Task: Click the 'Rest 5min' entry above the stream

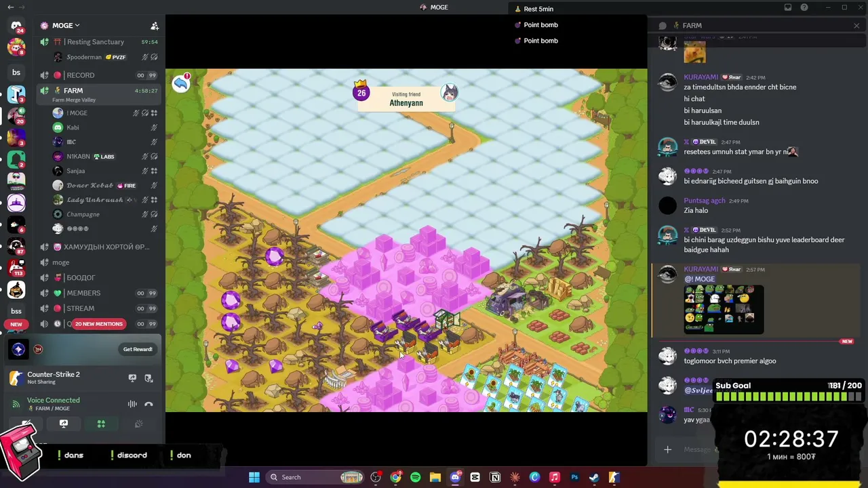Action: point(534,9)
